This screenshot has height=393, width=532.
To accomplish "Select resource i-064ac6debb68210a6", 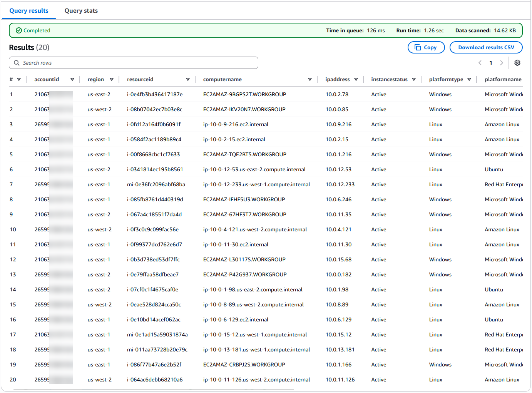I will [x=155, y=380].
